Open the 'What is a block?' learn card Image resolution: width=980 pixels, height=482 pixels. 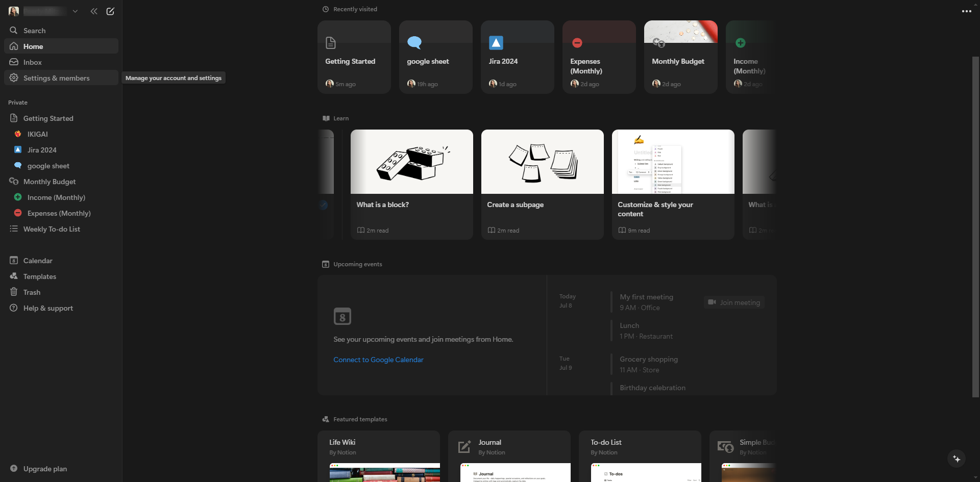coord(411,184)
